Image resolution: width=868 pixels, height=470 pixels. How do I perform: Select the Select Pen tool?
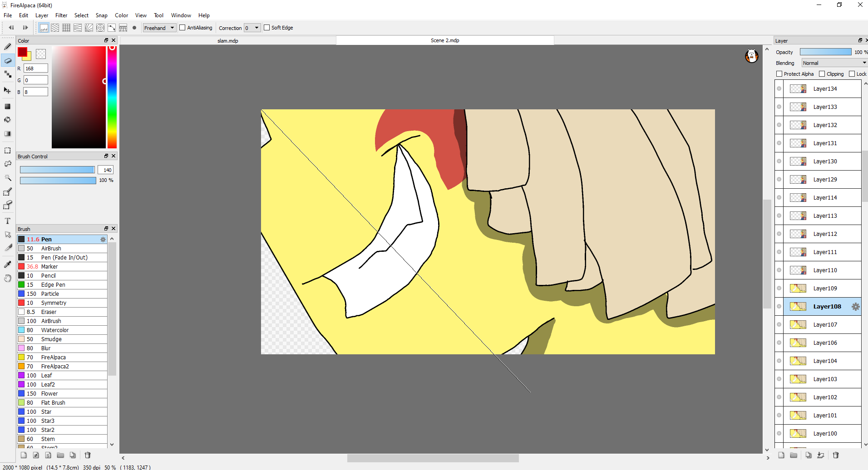pos(8,192)
